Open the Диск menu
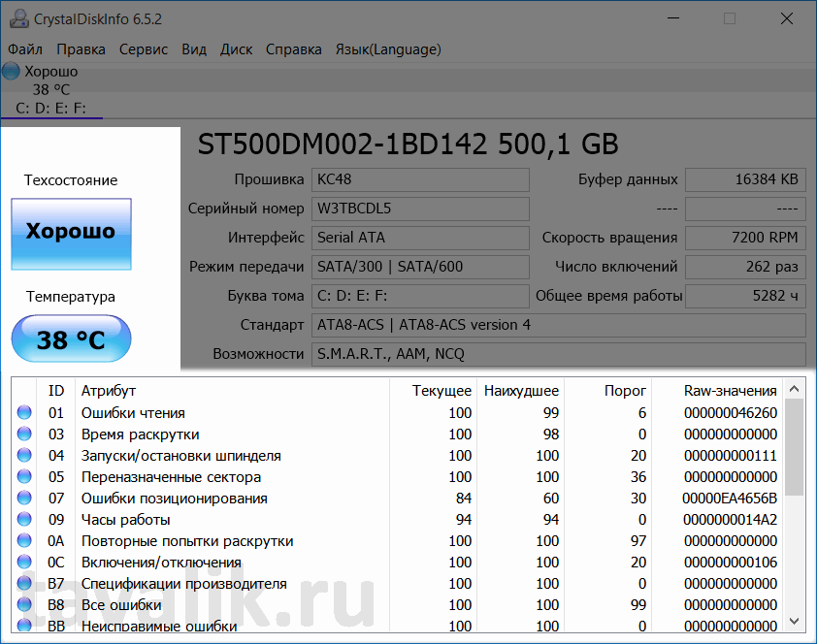Viewport: 817px width, 644px height. coord(236,49)
